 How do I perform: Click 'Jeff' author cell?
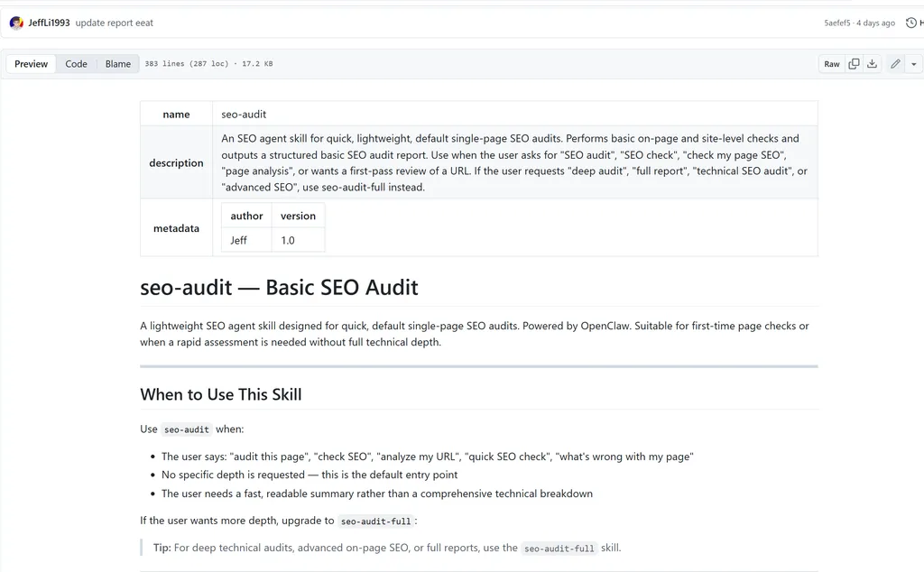tap(246, 240)
